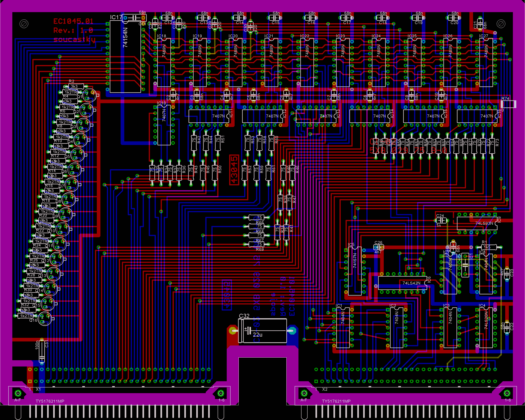Select the R74 resistor at right edge
Image resolution: width=525 pixels, height=420 pixels.
508,104
